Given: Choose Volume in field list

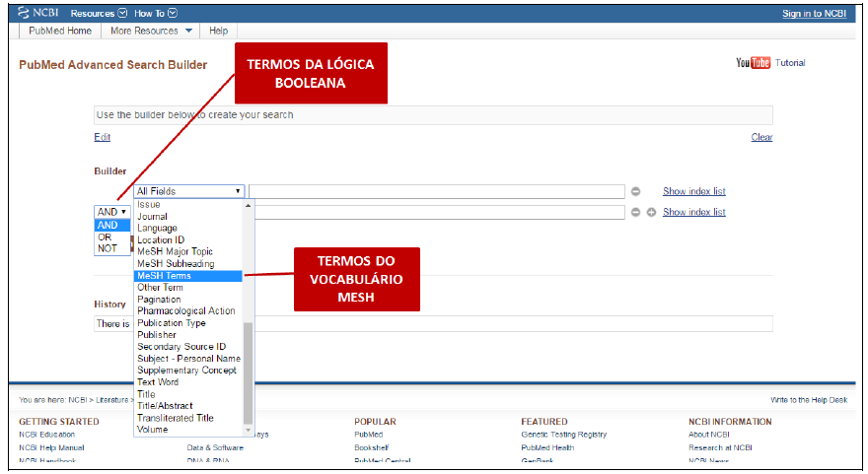Looking at the screenshot, I should [x=187, y=430].
